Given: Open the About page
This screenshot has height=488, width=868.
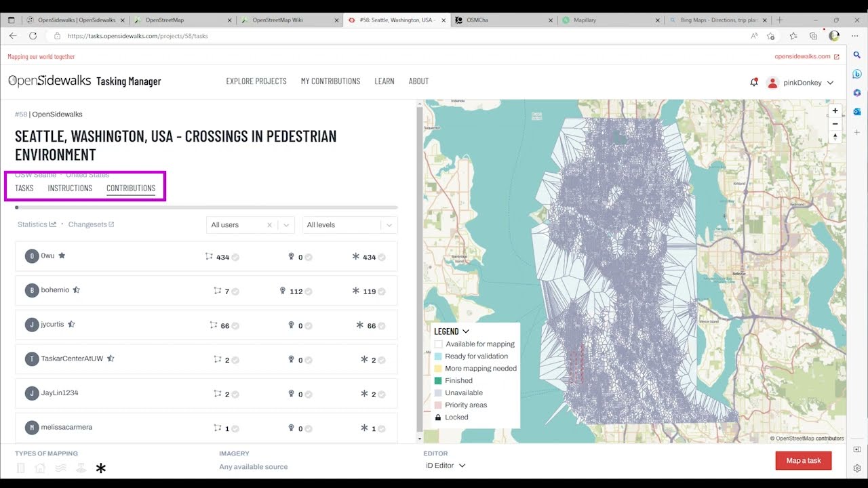Looking at the screenshot, I should 418,81.
